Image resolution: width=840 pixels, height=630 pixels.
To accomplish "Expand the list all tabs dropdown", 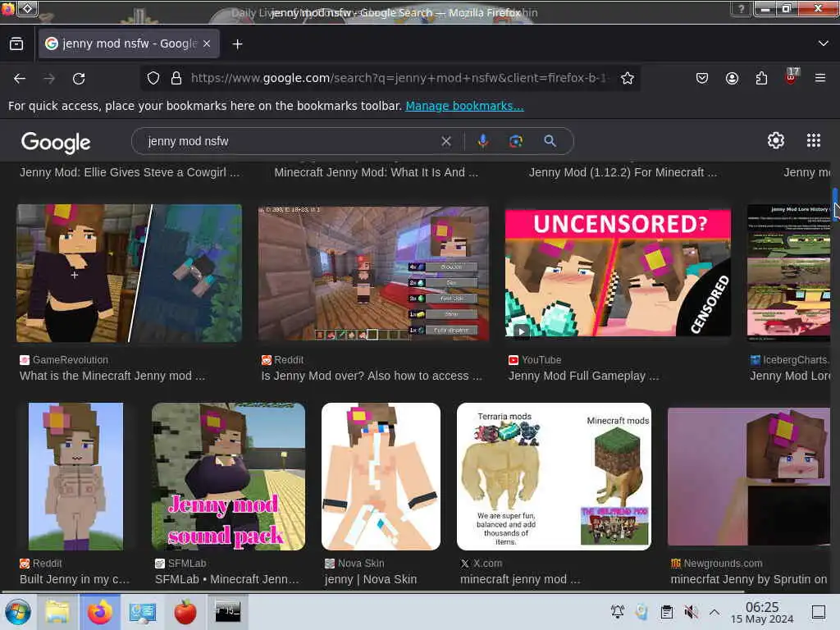I will click(x=823, y=43).
